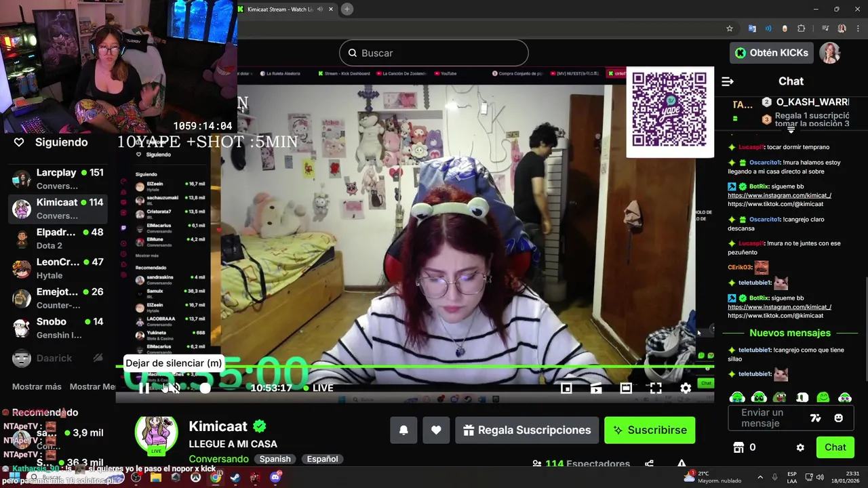Focus the Buscar search field

[434, 53]
